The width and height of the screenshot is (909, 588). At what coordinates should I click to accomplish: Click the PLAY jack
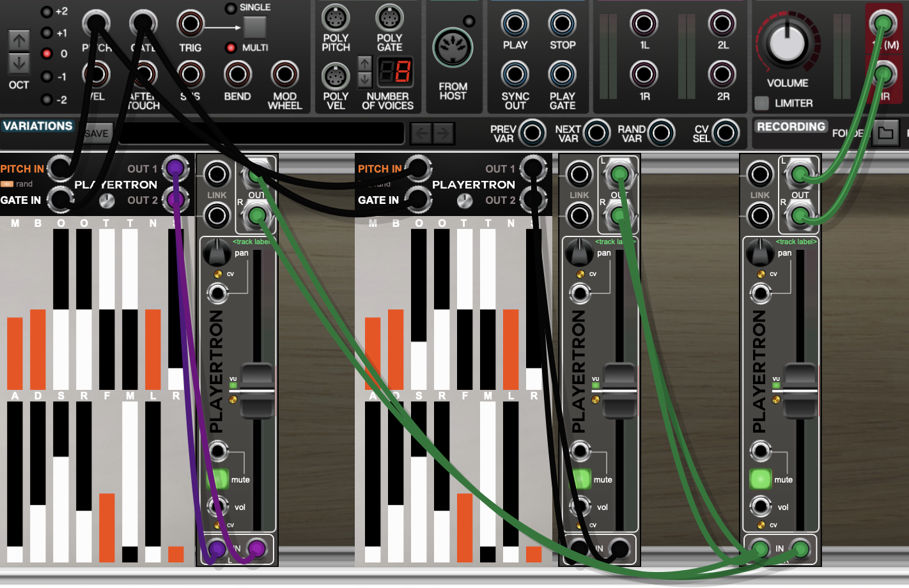pos(515,24)
